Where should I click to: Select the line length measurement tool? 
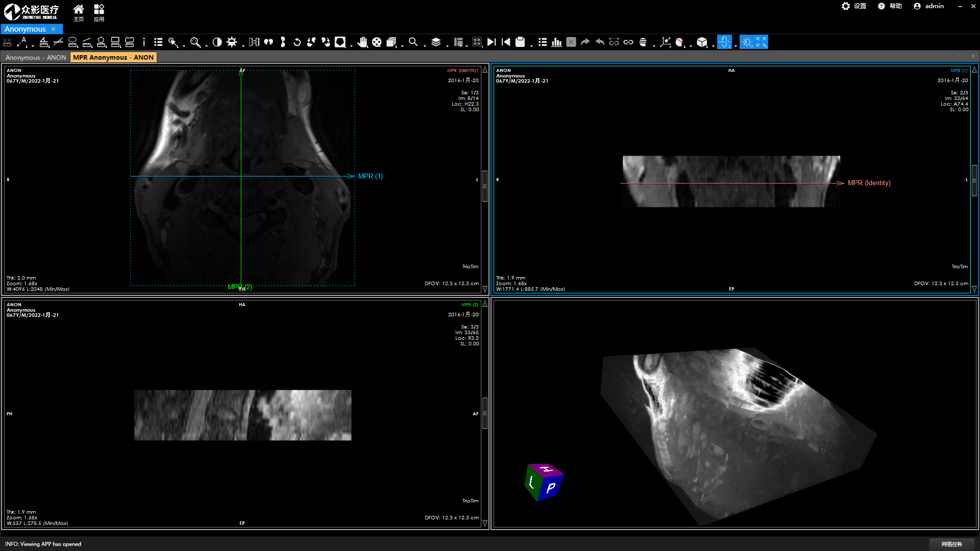click(87, 42)
